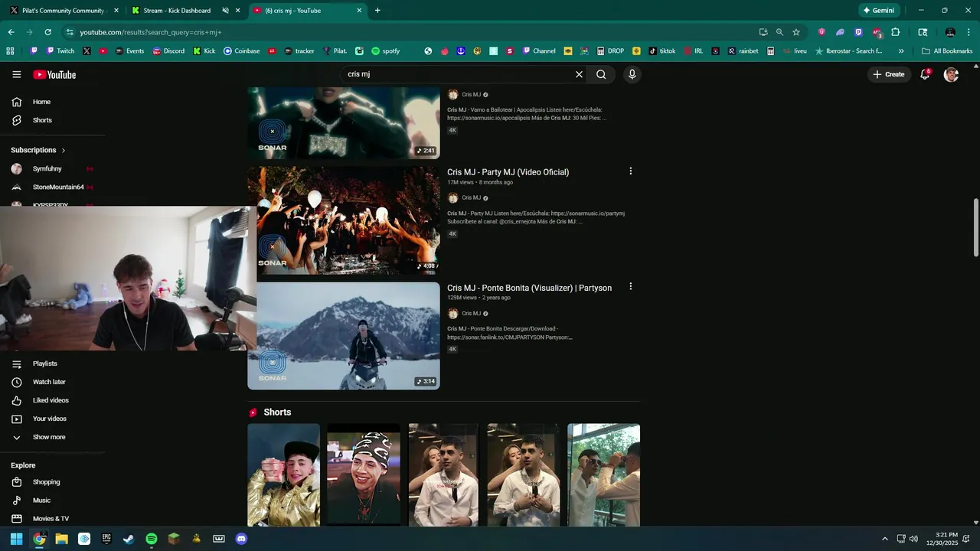Open the Windows Start menu
Viewport: 980px width, 551px height.
pos(16,539)
